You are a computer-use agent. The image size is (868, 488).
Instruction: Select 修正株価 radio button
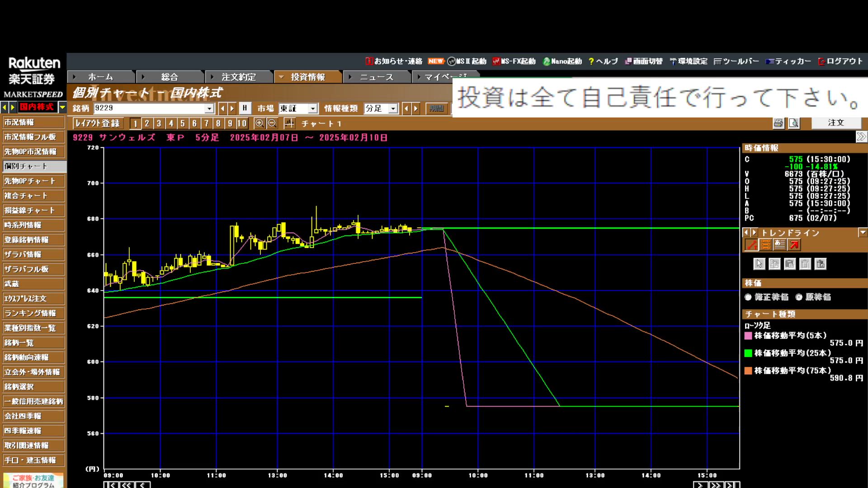[748, 297]
